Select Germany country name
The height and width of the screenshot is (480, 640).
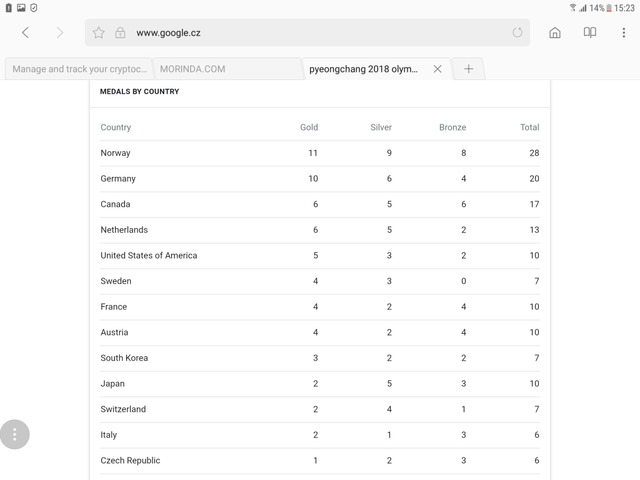click(118, 179)
